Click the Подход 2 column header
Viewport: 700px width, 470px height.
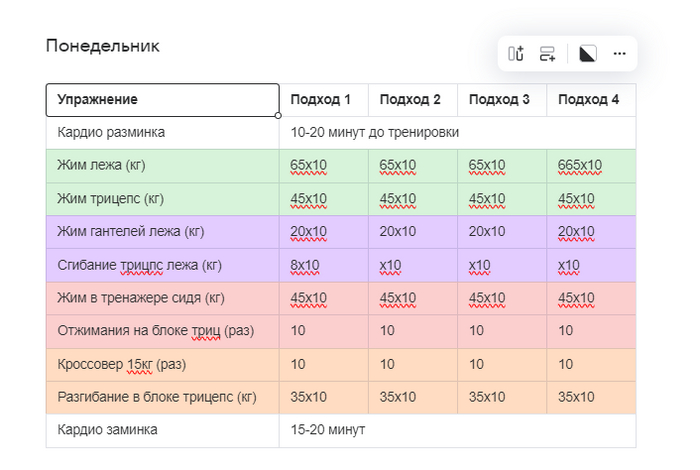click(410, 100)
